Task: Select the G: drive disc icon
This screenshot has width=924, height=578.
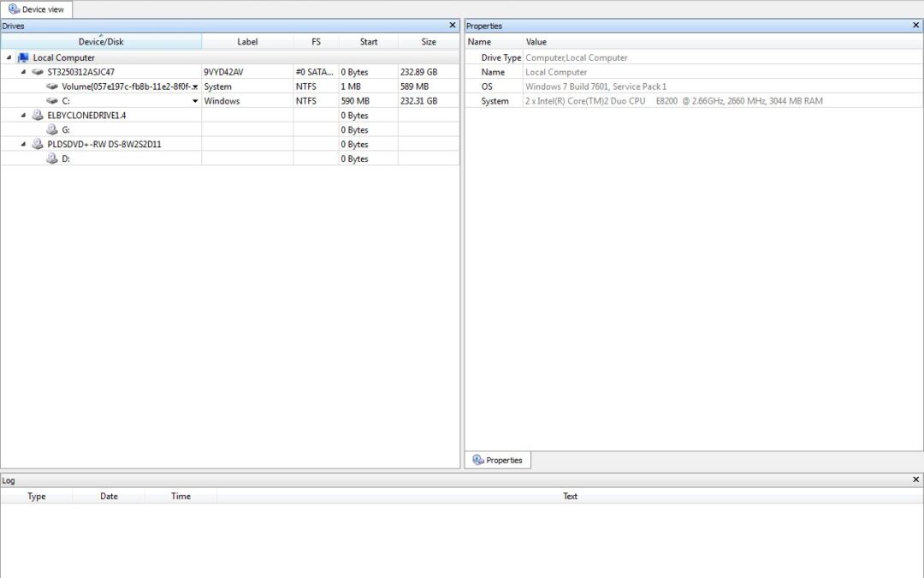Action: [52, 130]
